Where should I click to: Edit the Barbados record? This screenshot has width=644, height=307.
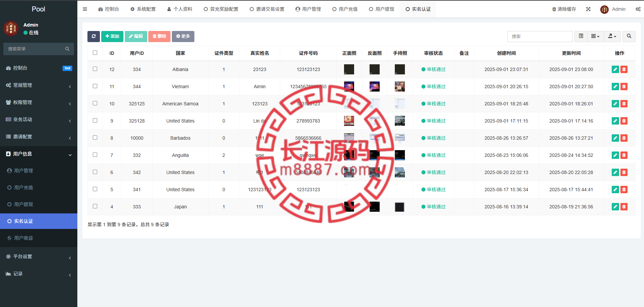point(615,138)
